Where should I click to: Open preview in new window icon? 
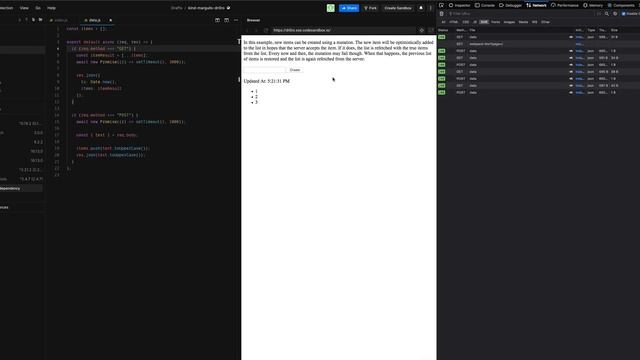431,30
